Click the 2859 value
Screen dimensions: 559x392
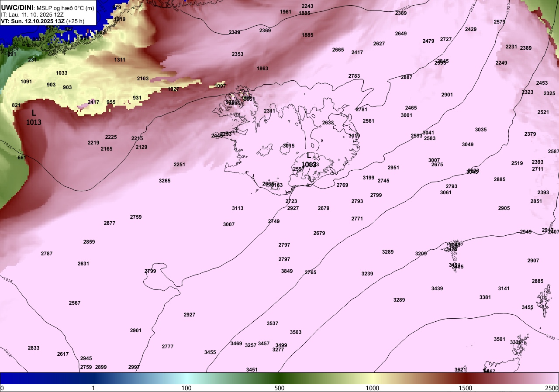click(89, 242)
